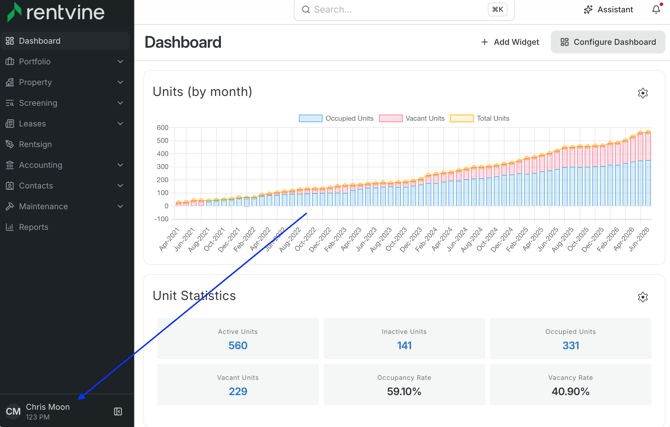Screen dimensions: 670x427
Task: Click the Assistant sparkle icon
Action: [588, 9]
